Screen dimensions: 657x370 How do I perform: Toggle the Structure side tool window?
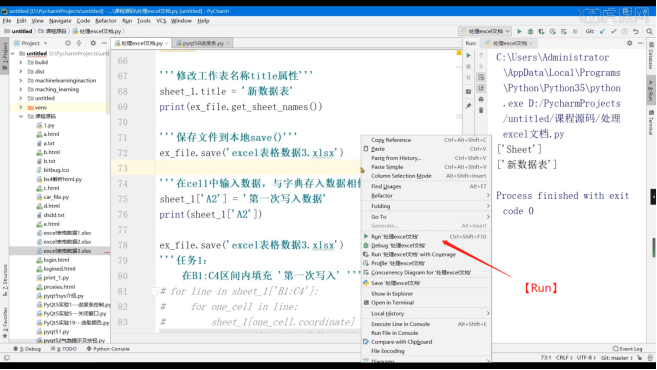click(x=5, y=280)
